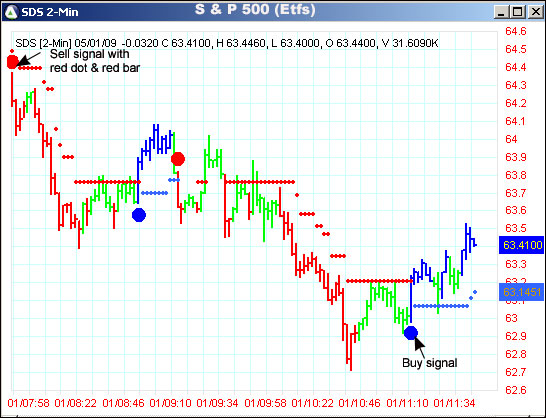This screenshot has width=546, height=418.
Task: Click the 01/10:22 time axis label
Action: point(312,403)
